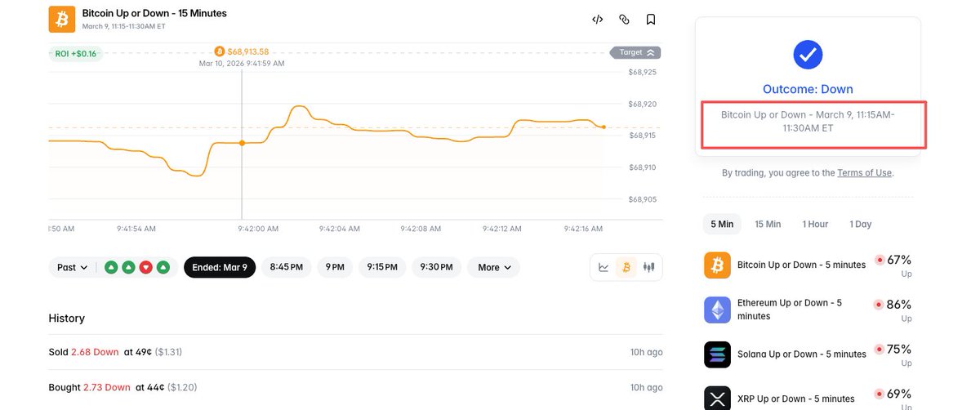Click the 9:42:08 AM time axis label

[x=421, y=229]
